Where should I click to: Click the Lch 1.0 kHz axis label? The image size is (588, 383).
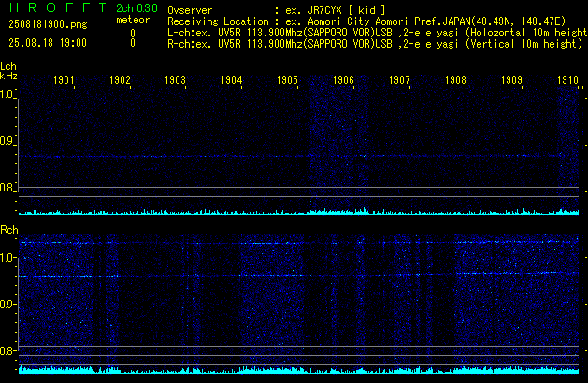[x=7, y=94]
